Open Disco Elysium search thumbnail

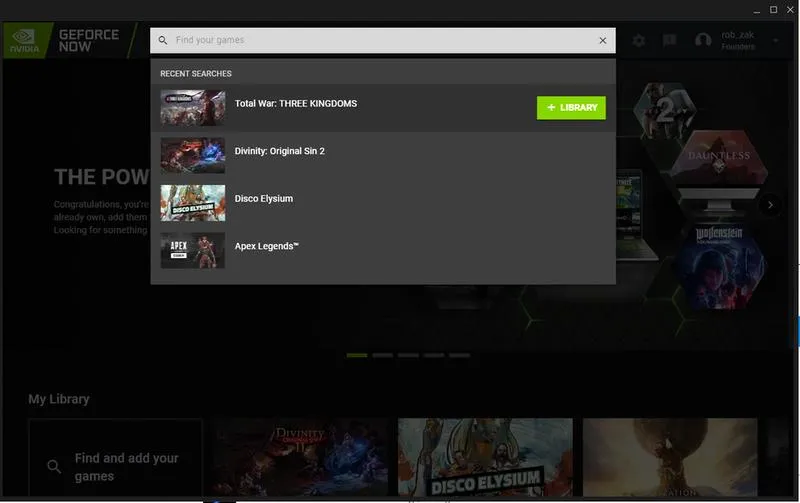pyautogui.click(x=193, y=203)
